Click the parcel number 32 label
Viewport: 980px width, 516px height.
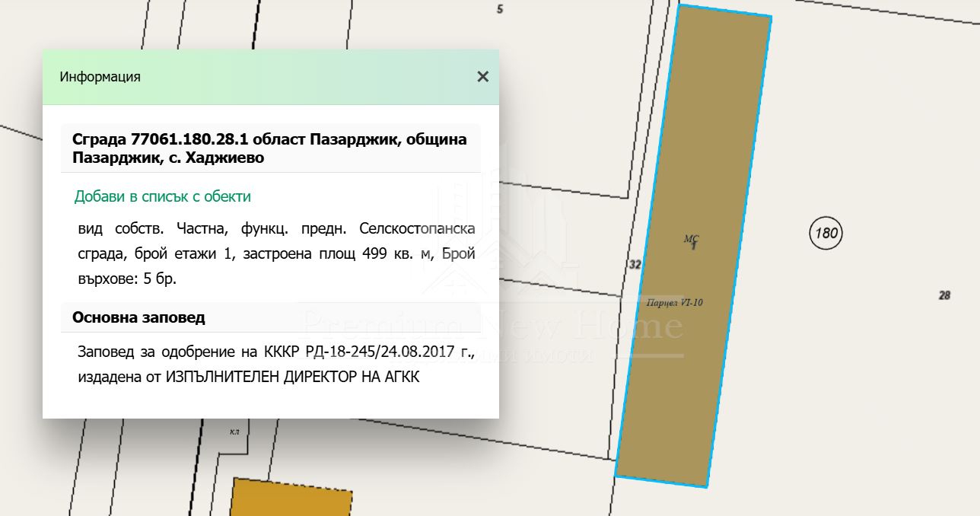[x=636, y=263]
